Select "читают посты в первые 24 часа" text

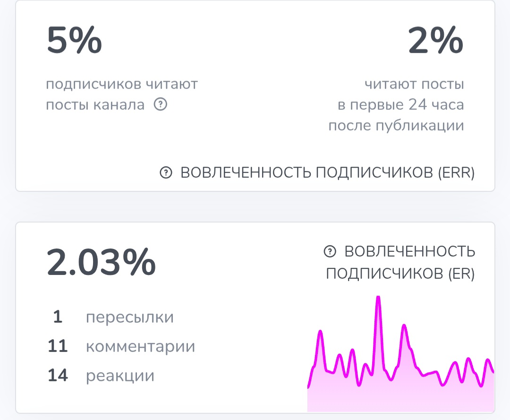[x=400, y=94]
